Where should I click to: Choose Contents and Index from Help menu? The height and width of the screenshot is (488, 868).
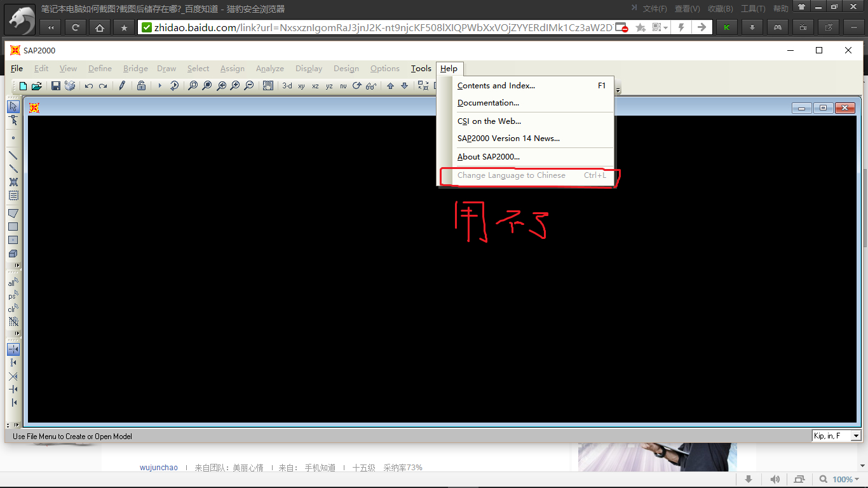[x=526, y=86]
